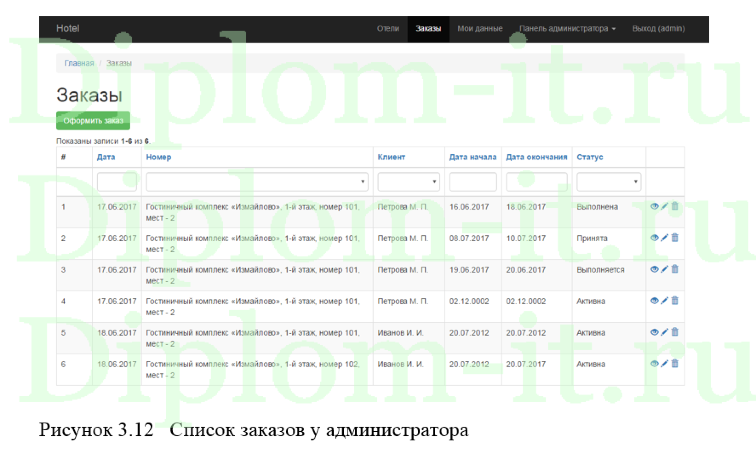The width and height of the screenshot is (756, 460).
Task: Click end date 20.06.2017
Action: point(526,270)
